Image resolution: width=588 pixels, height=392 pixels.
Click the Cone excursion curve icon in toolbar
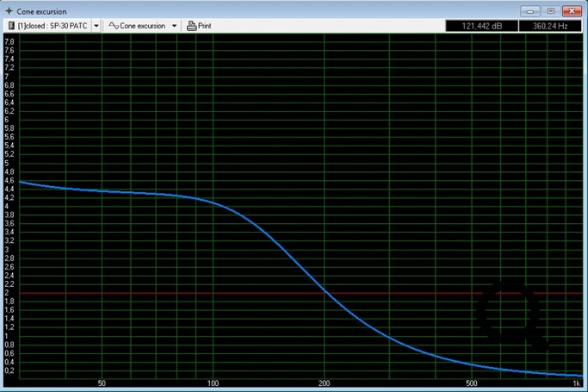click(x=113, y=26)
